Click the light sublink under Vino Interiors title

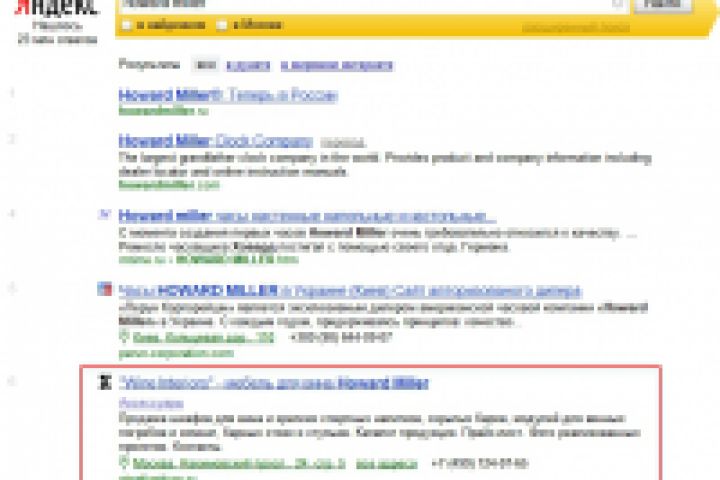(151, 404)
